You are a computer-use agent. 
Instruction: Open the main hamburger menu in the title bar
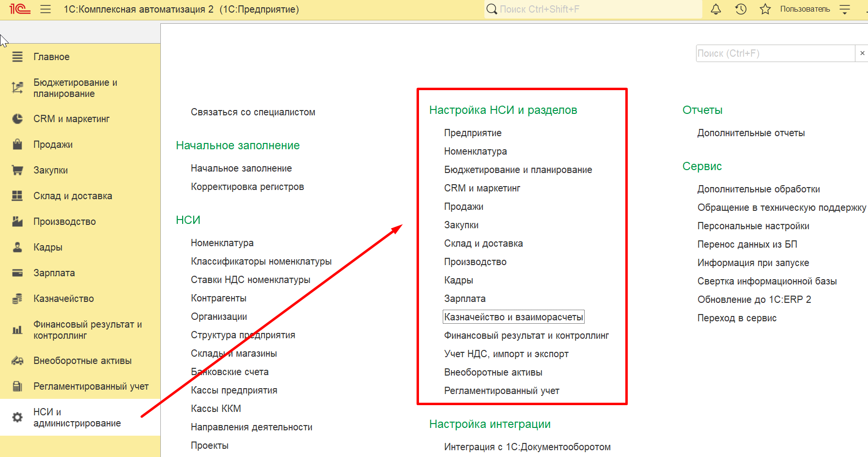(x=46, y=9)
